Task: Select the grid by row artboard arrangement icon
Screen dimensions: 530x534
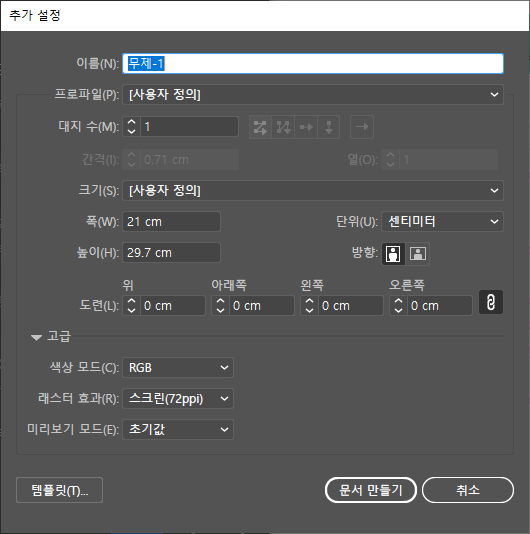Action: 260,127
